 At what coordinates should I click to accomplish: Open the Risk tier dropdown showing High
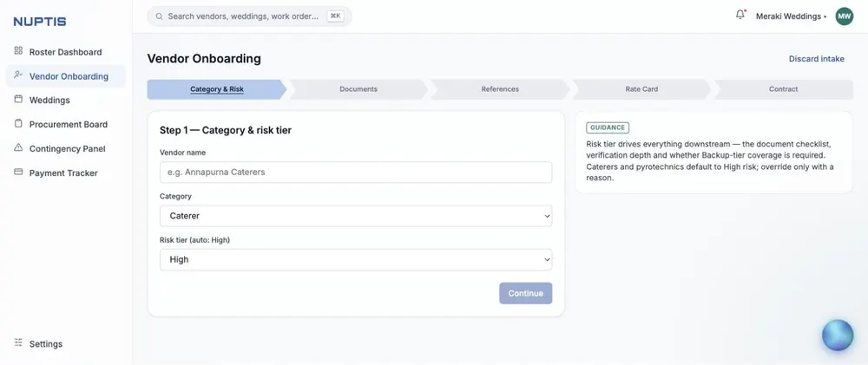coord(356,259)
